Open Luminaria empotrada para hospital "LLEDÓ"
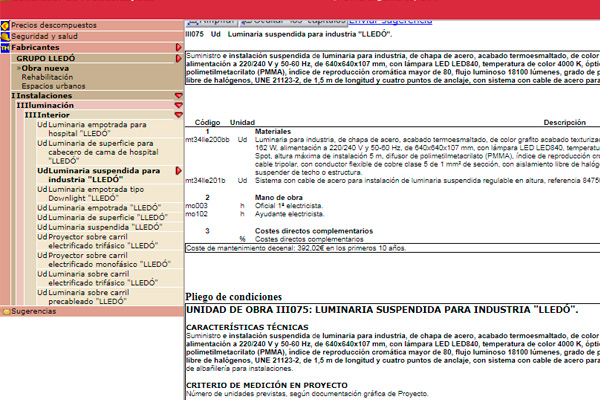The image size is (600, 400). (x=97, y=129)
